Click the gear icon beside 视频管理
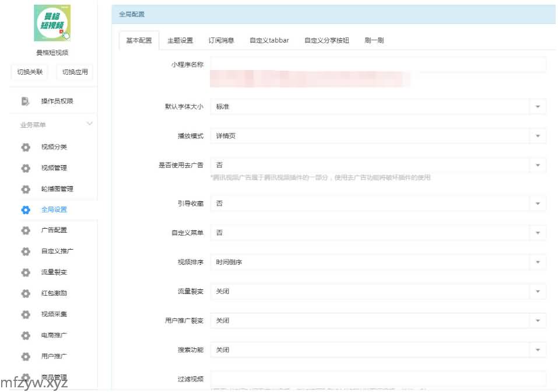Screen dimensions: 558x392 point(26,168)
